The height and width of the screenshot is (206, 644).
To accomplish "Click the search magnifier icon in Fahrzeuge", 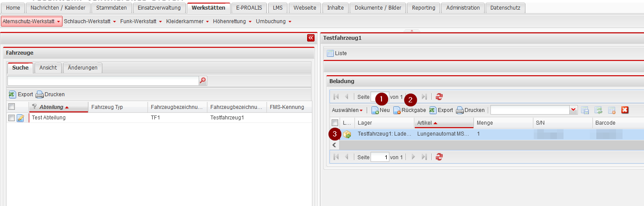I will (x=203, y=80).
